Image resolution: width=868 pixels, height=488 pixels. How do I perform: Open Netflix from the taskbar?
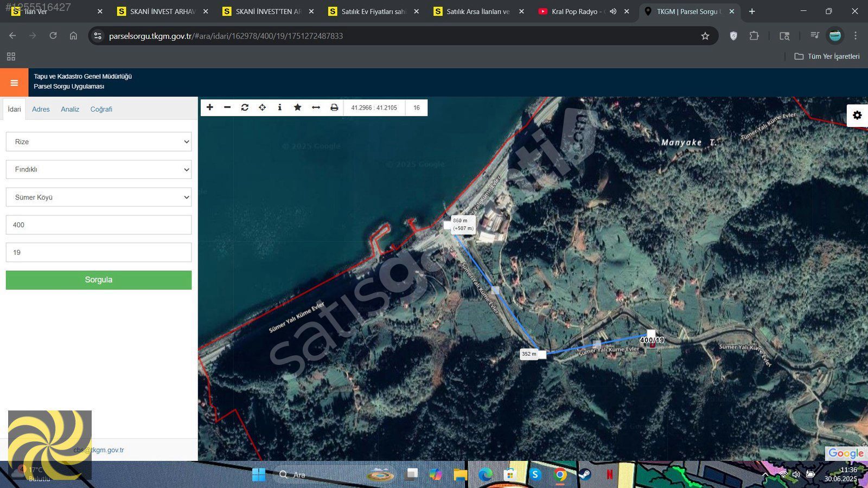[x=609, y=475]
